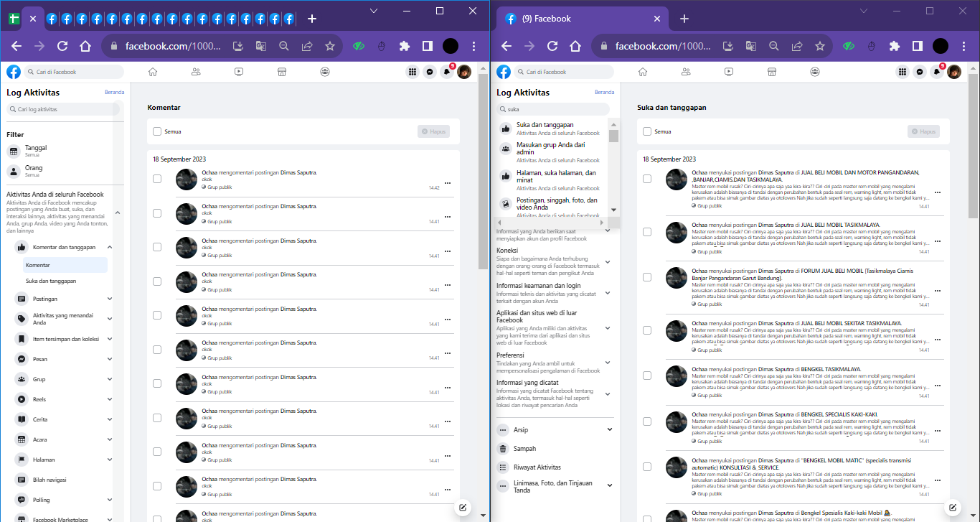The height and width of the screenshot is (522, 980).
Task: Open Groups icon in left window navbar
Action: click(x=325, y=72)
